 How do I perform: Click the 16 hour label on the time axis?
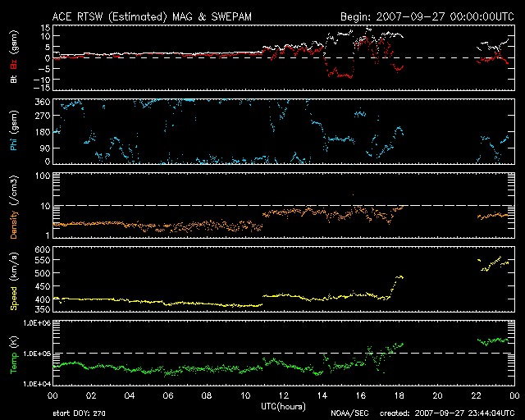point(361,396)
